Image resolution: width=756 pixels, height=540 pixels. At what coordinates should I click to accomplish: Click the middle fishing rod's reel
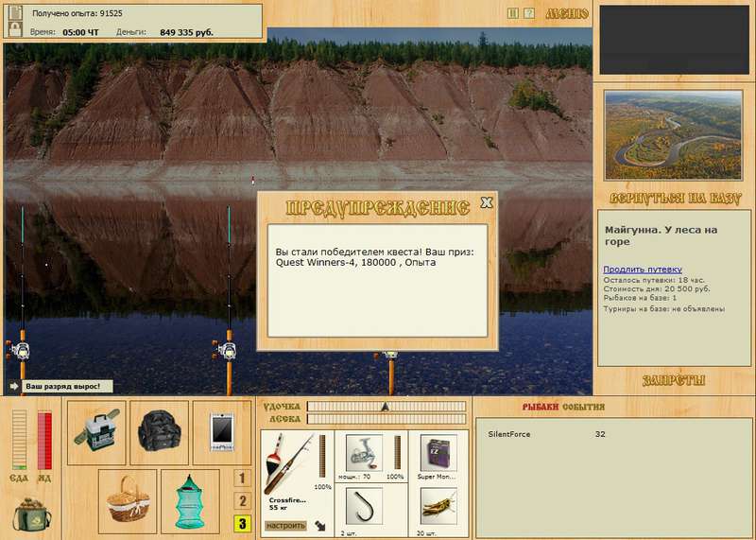coord(226,350)
